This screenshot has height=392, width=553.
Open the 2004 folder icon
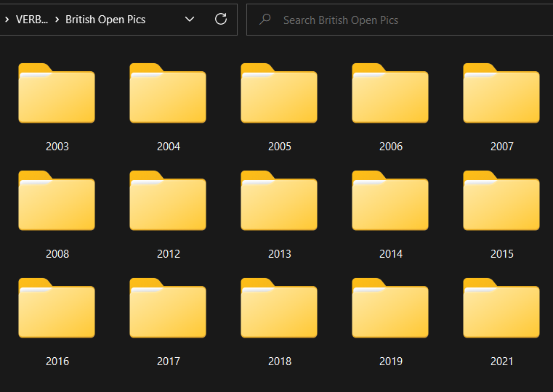pos(168,93)
